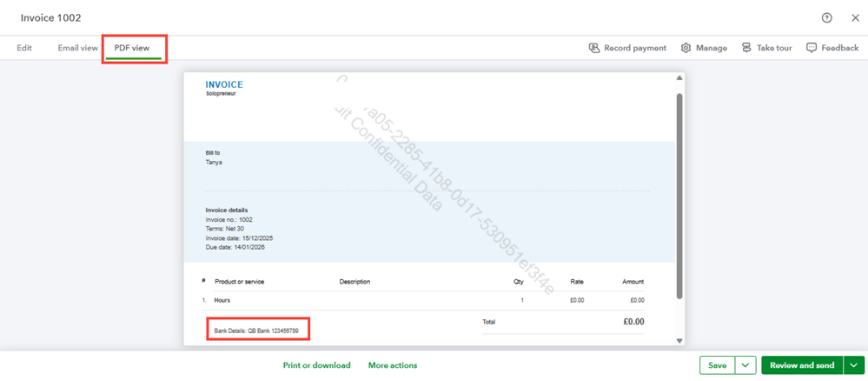Switch to the Edit tab
The width and height of the screenshot is (868, 381).
coord(24,48)
